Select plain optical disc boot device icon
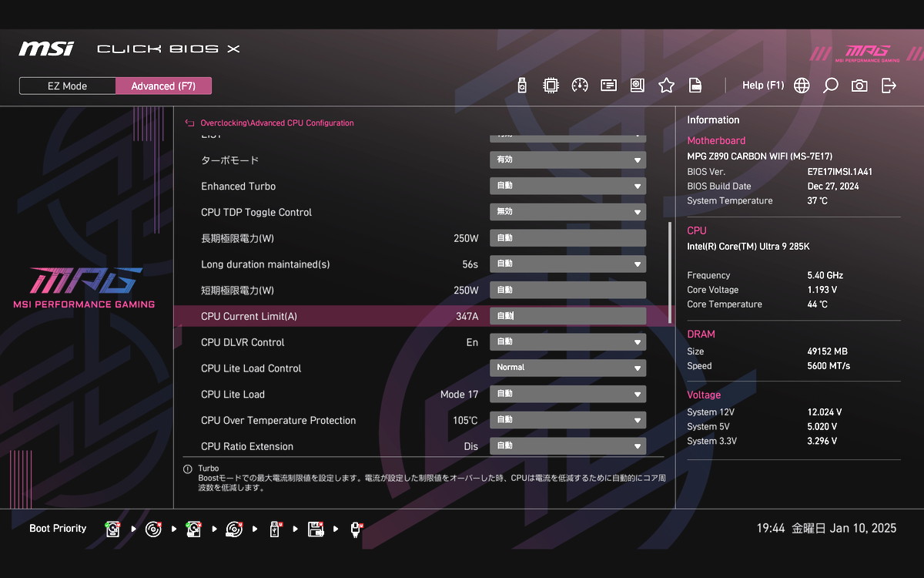Viewport: 924px width, 578px height. coord(153,529)
